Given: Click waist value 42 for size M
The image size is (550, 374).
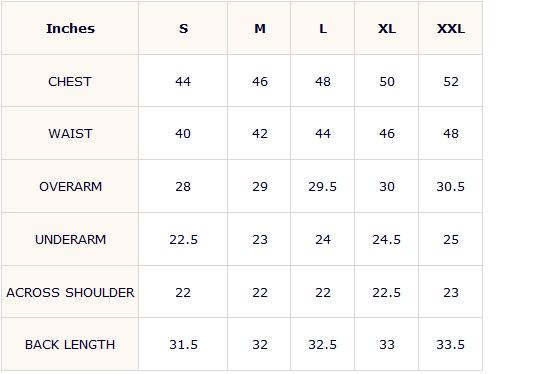Looking at the screenshot, I should (x=260, y=133).
